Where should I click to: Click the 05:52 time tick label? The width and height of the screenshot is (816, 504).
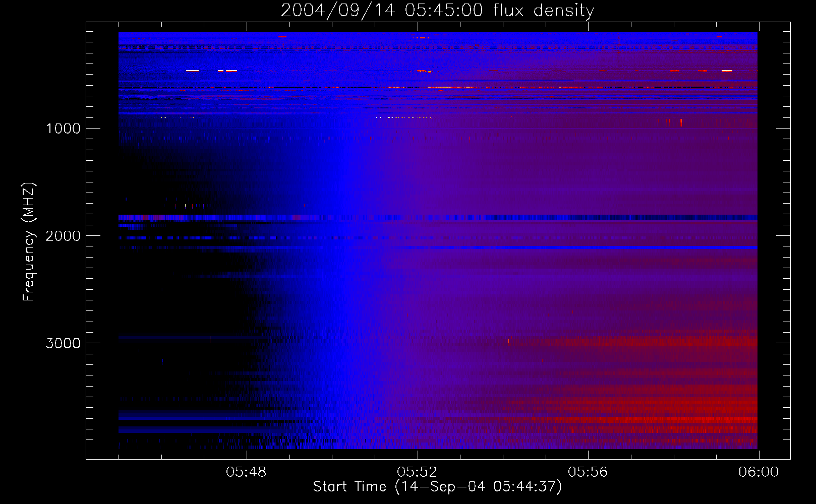(417, 472)
